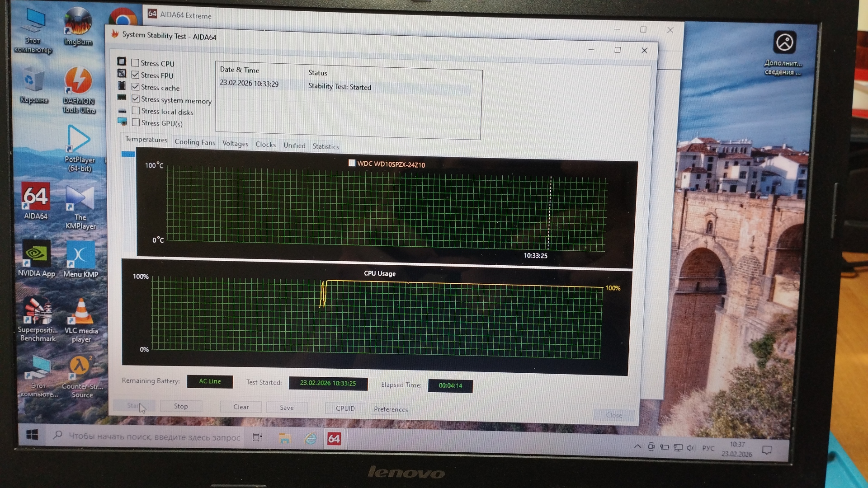Enable the Stress CPU checkbox
This screenshot has width=868, height=488.
click(135, 63)
